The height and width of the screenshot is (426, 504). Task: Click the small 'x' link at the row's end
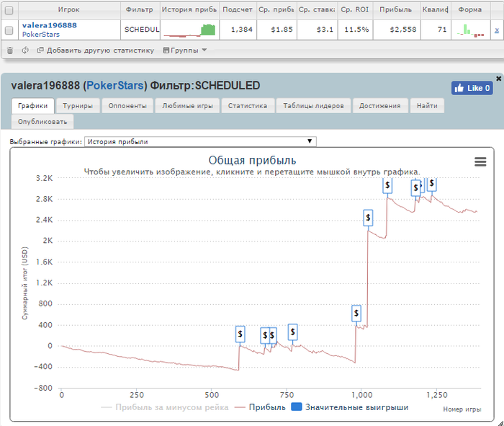pyautogui.click(x=497, y=30)
